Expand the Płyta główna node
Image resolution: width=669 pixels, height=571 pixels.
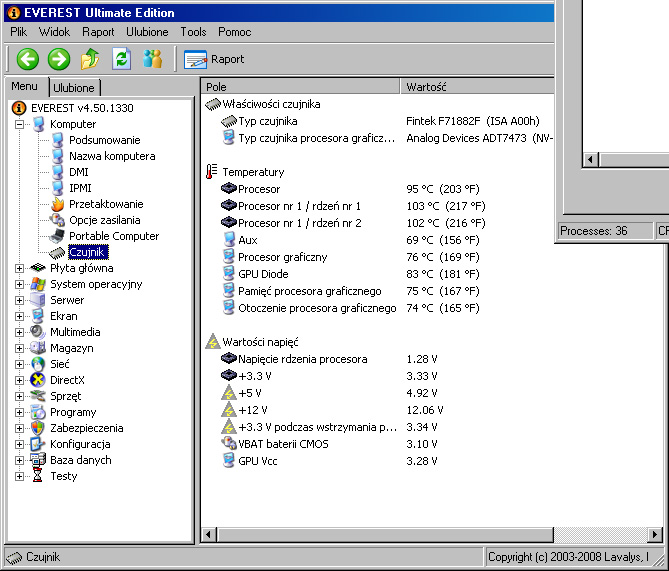(x=19, y=268)
